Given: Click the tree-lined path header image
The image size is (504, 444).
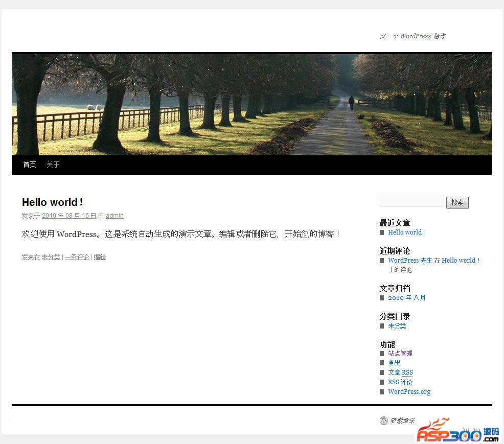Looking at the screenshot, I should (251, 104).
